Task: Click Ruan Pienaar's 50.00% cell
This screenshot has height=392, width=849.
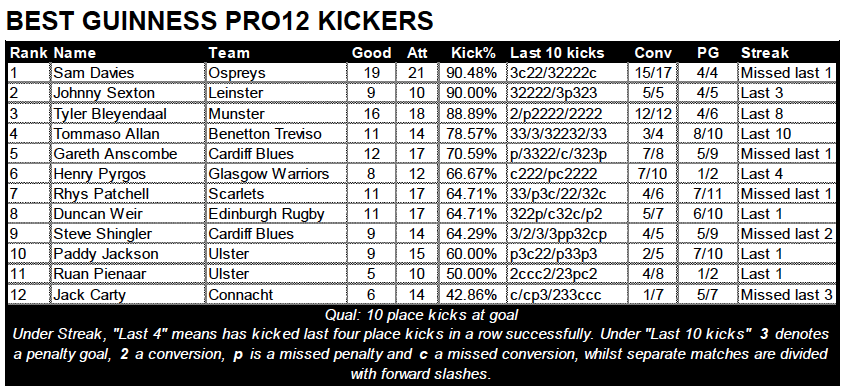Action: (x=471, y=274)
